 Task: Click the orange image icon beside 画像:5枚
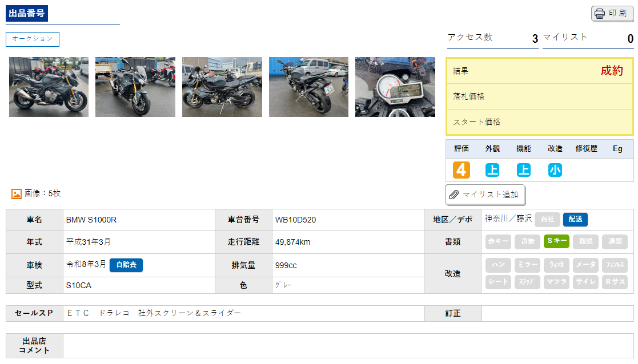point(16,194)
